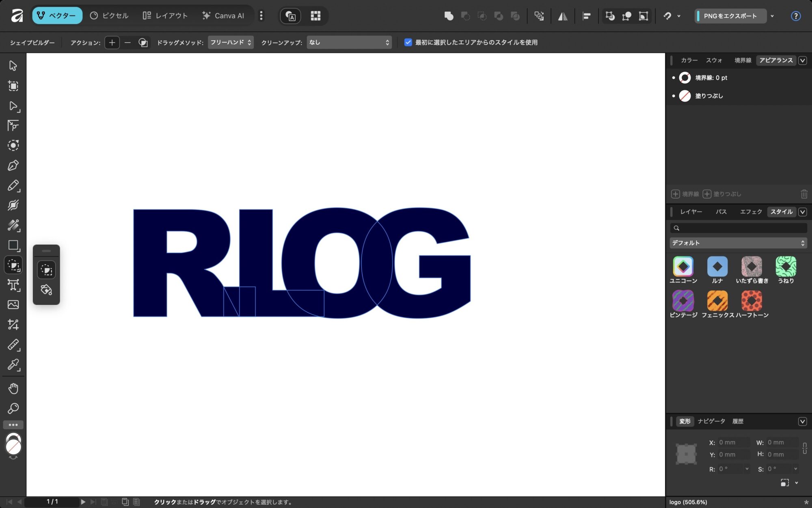This screenshot has width=812, height=508.
Task: Select the Rectangle shape tool
Action: click(x=13, y=245)
